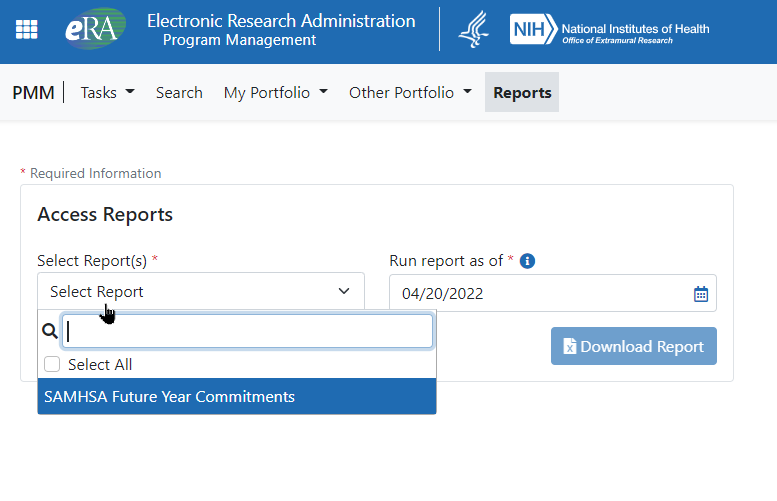Expand the My Portfolio menu
Image resolution: width=777 pixels, height=501 pixels.
tap(275, 93)
